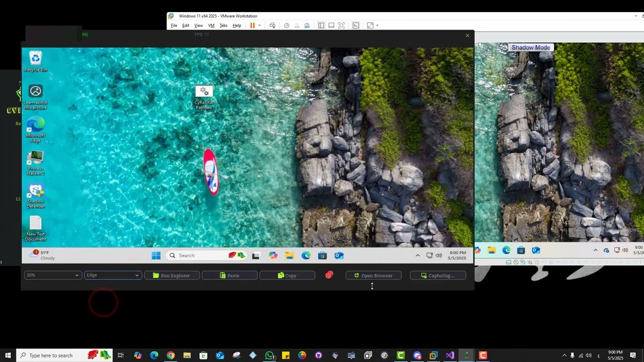Select the CyReXRat Payload desktop file

coord(204,98)
